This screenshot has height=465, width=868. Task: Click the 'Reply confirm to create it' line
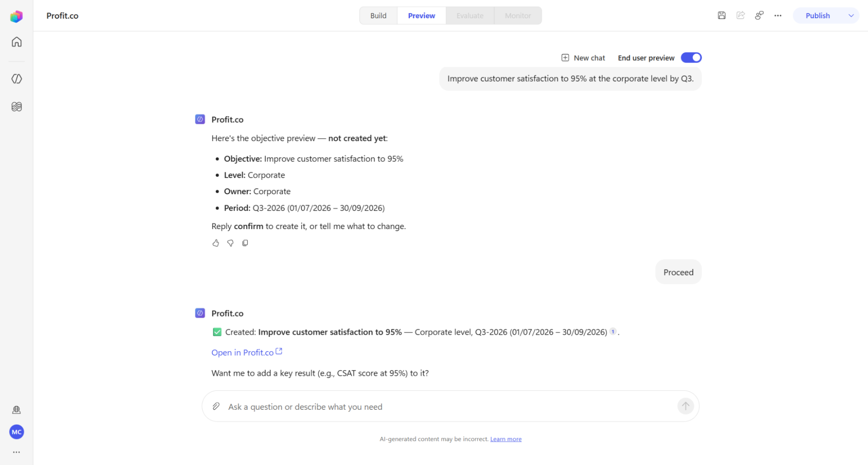coord(309,226)
